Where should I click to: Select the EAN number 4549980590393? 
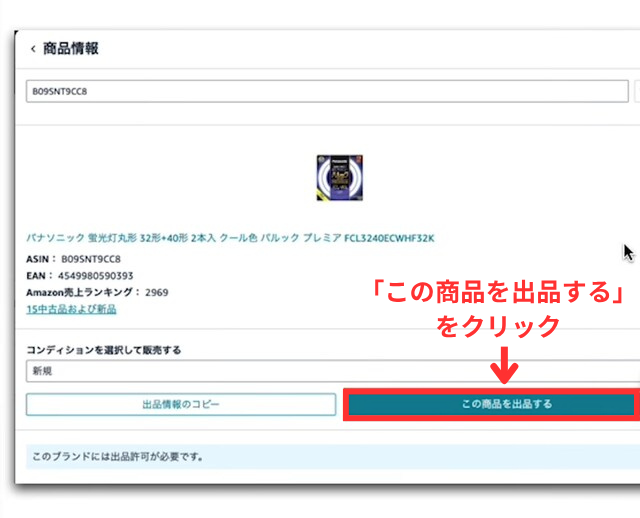tap(96, 276)
